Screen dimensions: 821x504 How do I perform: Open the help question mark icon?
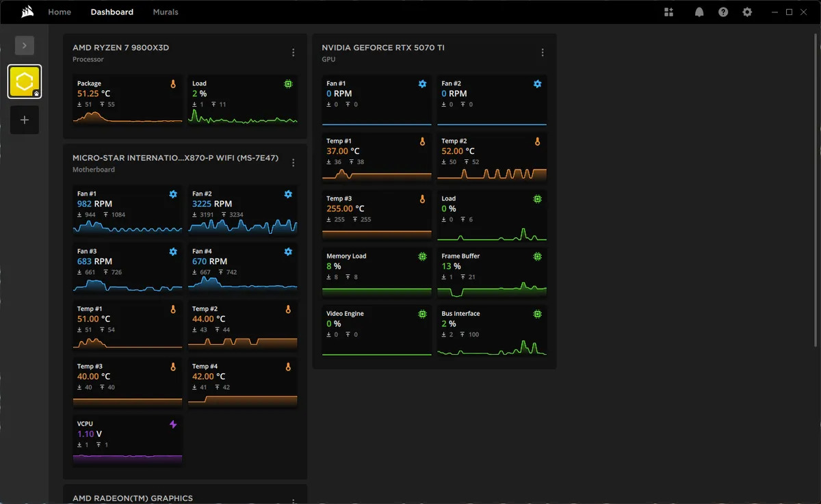(723, 12)
